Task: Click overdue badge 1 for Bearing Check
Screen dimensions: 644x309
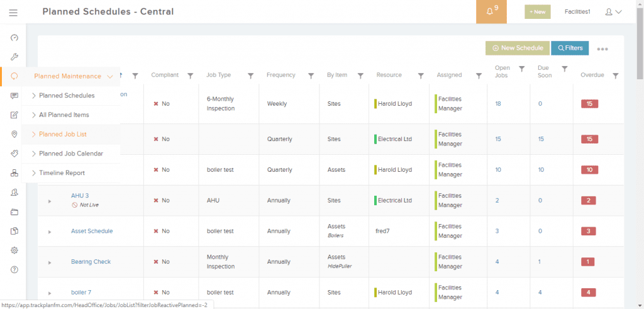Action: pyautogui.click(x=588, y=262)
